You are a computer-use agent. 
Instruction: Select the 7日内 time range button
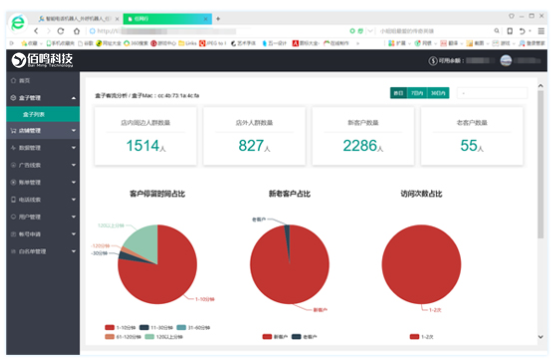pyautogui.click(x=417, y=93)
